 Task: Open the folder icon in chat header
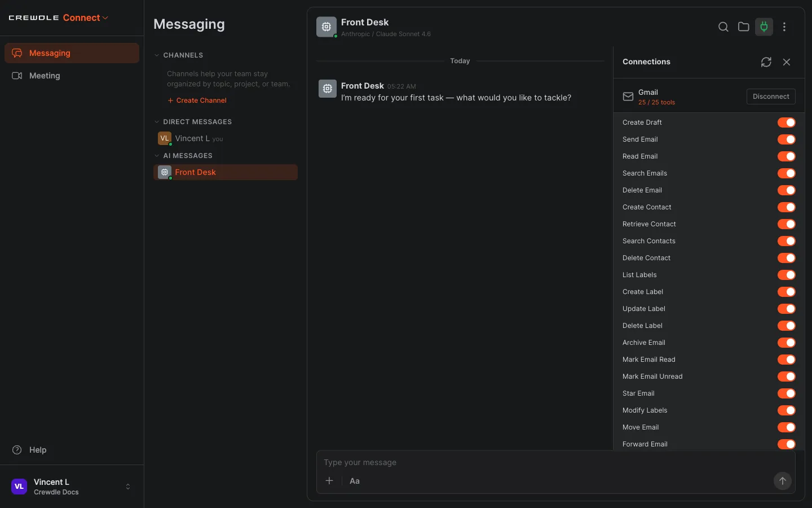(x=743, y=27)
